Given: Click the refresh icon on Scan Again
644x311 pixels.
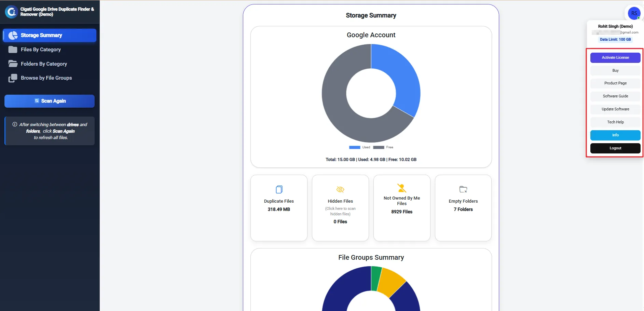Looking at the screenshot, I should point(37,101).
